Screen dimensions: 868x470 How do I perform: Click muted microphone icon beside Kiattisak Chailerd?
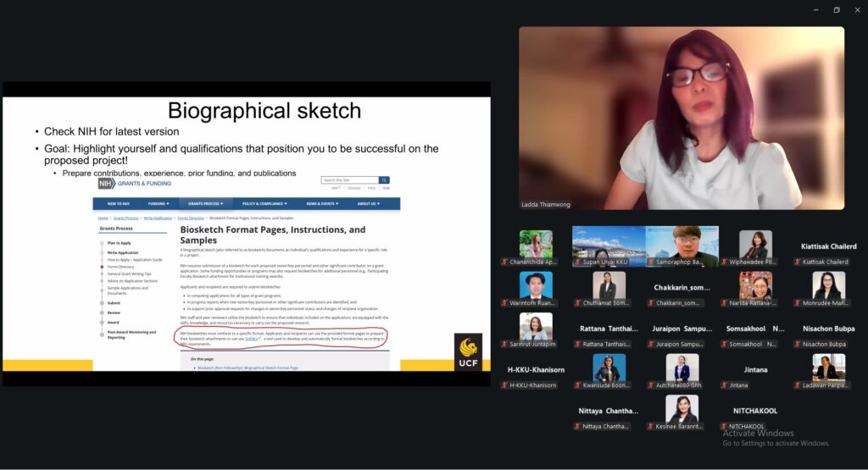tap(798, 263)
